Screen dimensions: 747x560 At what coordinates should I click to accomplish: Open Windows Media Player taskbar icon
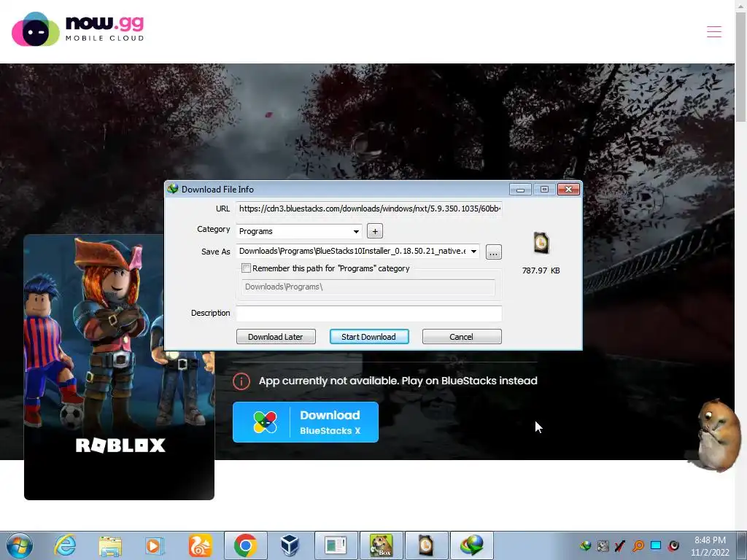coord(154,545)
